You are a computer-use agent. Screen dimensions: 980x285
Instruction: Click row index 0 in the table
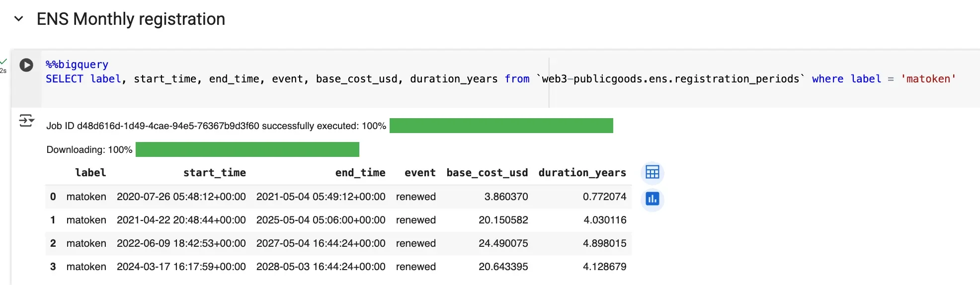click(53, 197)
